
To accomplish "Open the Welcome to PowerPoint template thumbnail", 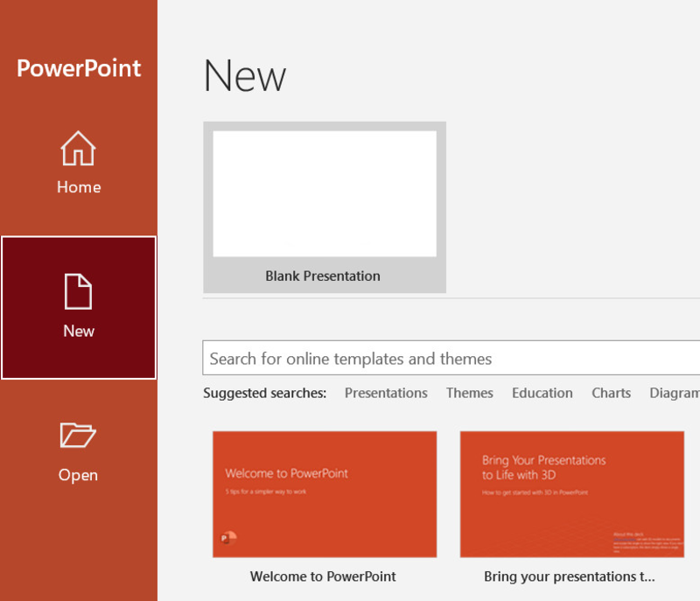I will [325, 494].
